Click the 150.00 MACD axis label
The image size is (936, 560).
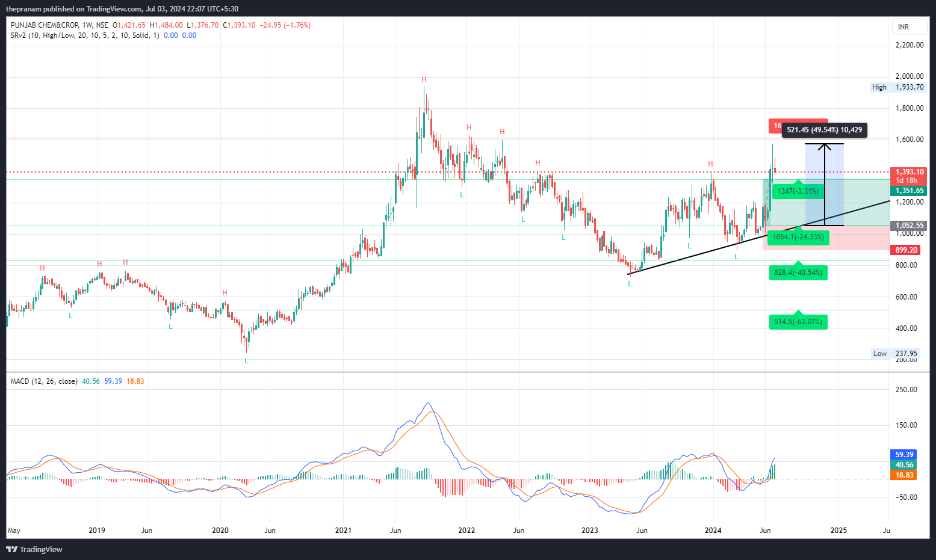click(x=907, y=425)
